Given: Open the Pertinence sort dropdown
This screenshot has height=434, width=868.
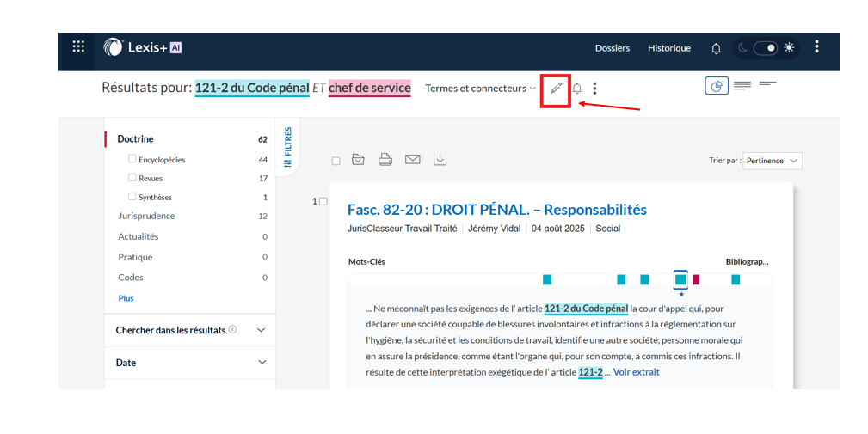Looking at the screenshot, I should [773, 161].
